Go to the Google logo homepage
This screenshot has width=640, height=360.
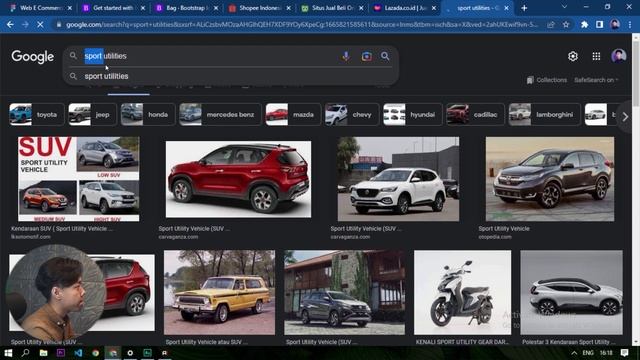tap(32, 57)
